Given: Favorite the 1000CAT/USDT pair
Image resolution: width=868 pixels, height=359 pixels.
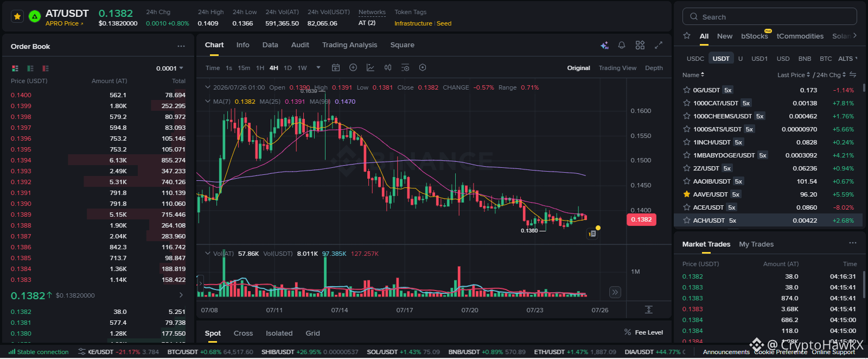Looking at the screenshot, I should (687, 103).
